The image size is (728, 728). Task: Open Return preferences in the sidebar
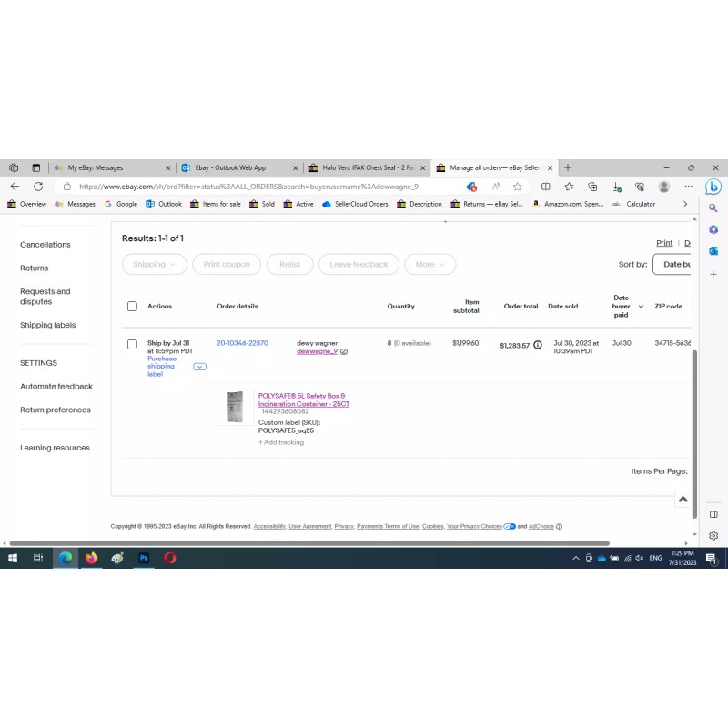pos(56,410)
